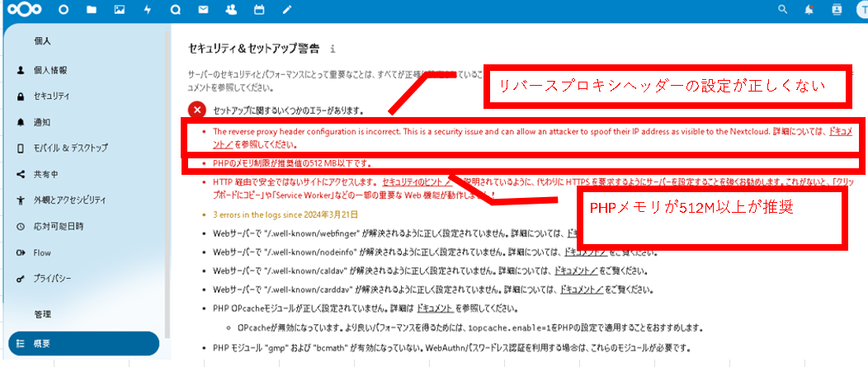This screenshot has height=367, width=868.
Task: Go to 外観とアクセシビリティ settings
Action: [68, 200]
